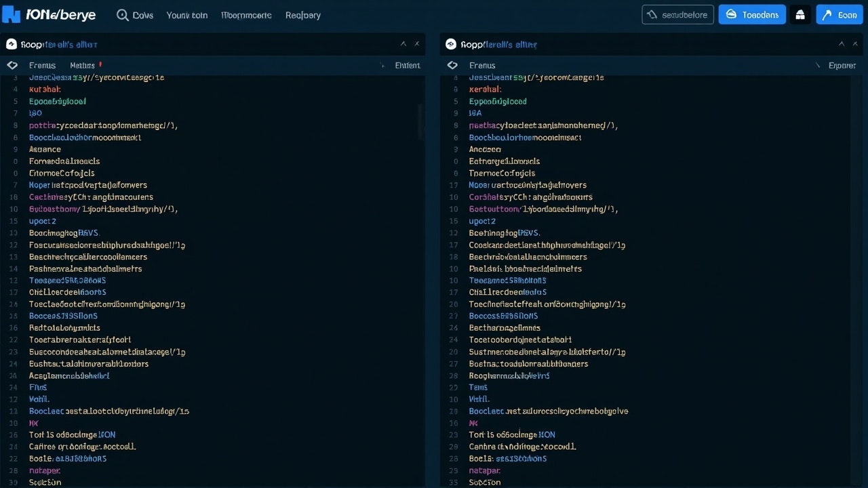
Task: Click 'Canhra' line in right panel
Action: 483,447
